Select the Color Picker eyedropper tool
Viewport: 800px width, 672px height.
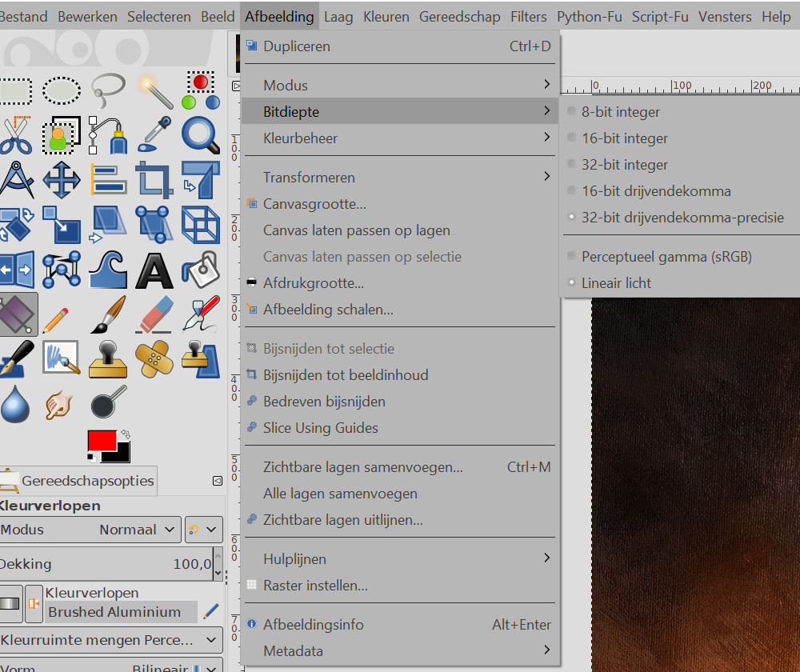click(154, 134)
